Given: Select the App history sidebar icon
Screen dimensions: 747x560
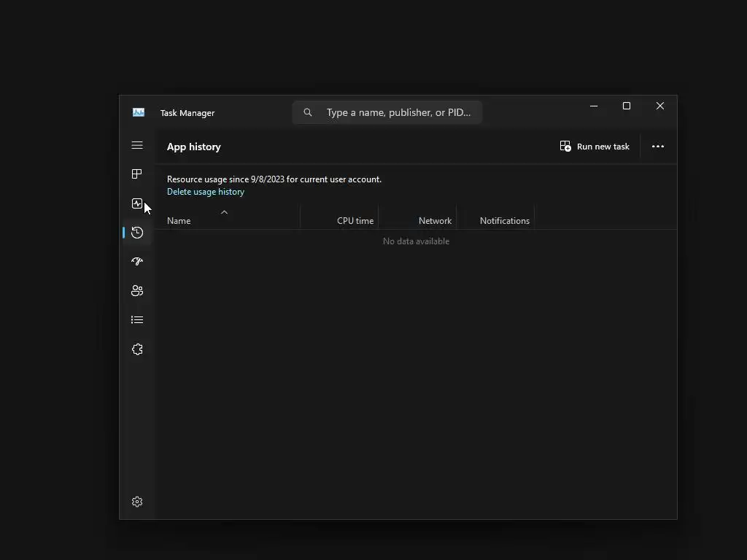Looking at the screenshot, I should (136, 233).
